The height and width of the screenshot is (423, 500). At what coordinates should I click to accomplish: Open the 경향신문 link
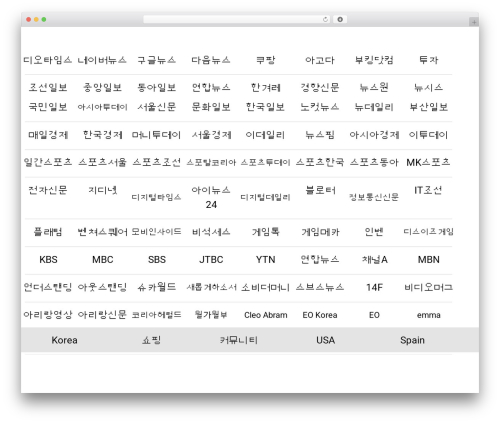(x=320, y=88)
